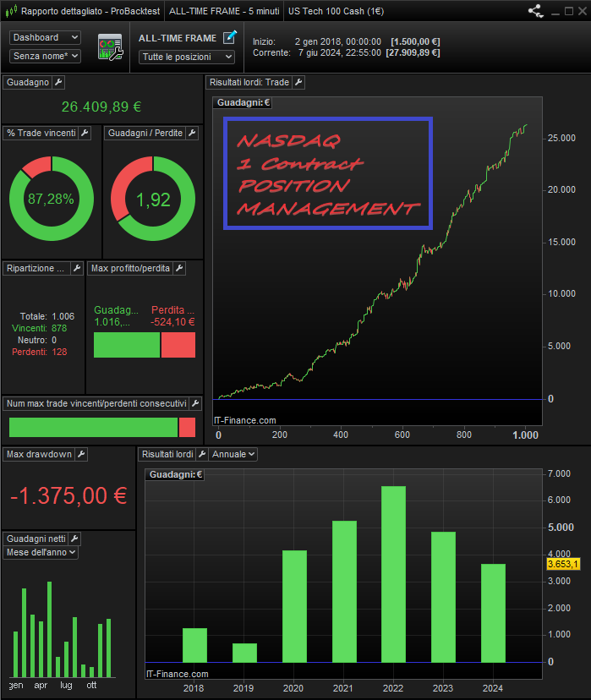591x700 pixels.
Task: Open wrench for Risultati lordi annual chart
Action: 202,454
